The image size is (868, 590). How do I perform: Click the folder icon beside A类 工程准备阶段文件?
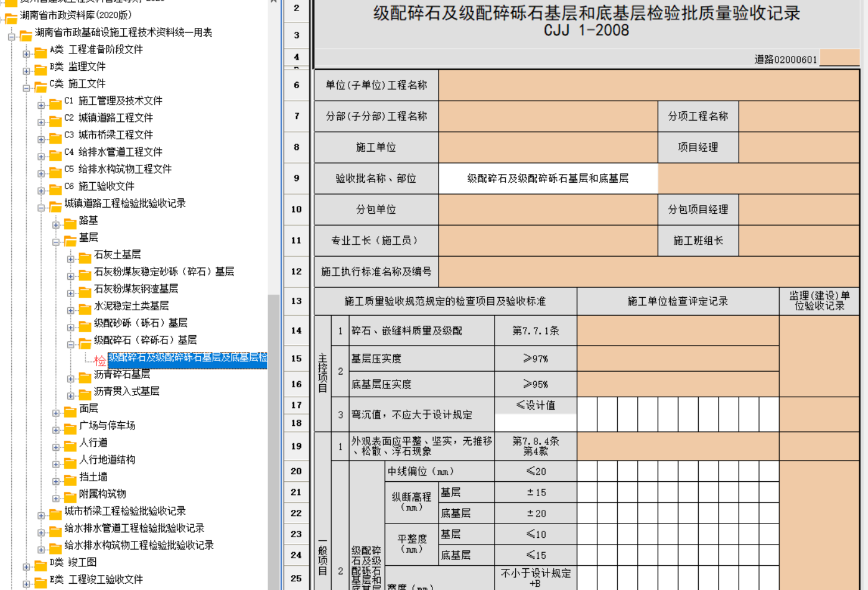40,52
